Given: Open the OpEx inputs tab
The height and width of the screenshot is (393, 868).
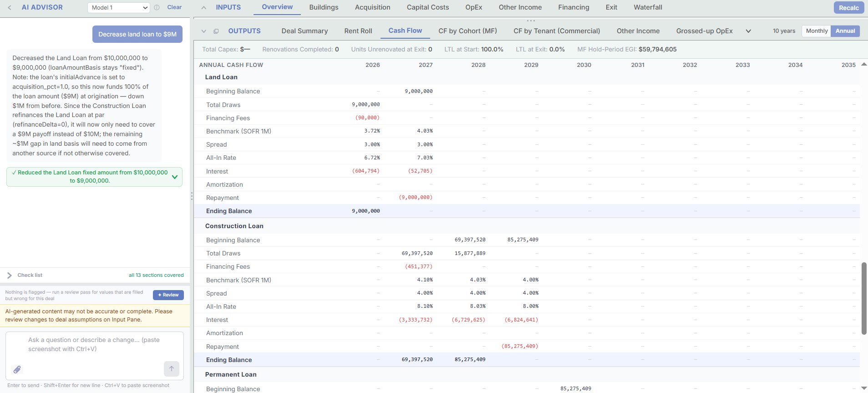Looking at the screenshot, I should coord(474,7).
